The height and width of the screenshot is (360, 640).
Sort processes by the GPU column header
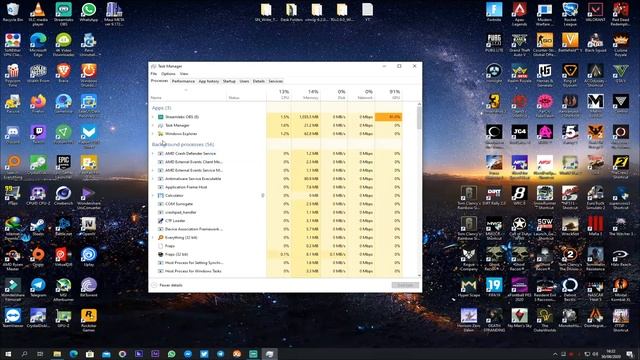point(389,94)
